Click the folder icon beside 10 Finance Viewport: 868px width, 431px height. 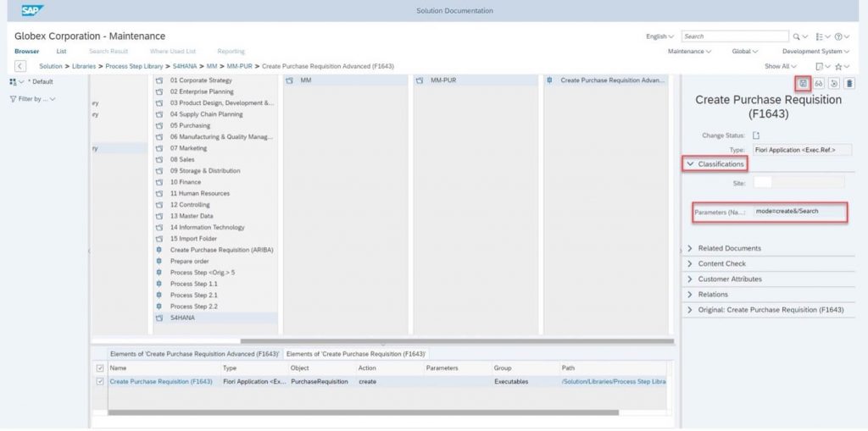click(x=159, y=182)
